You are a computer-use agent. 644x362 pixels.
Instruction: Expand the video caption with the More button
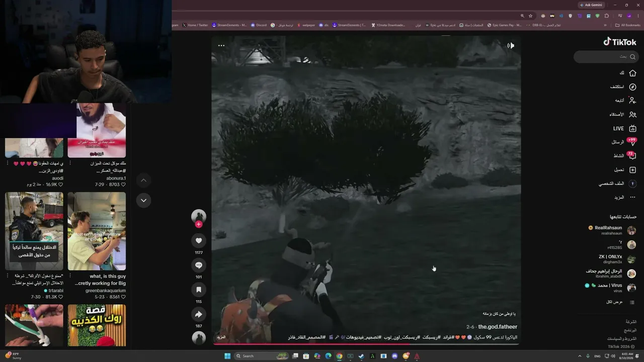pyautogui.click(x=221, y=337)
